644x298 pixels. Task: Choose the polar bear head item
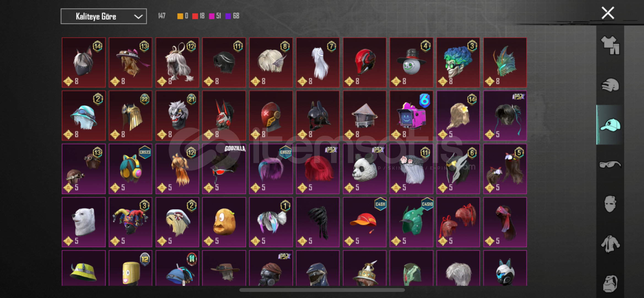coord(83,222)
